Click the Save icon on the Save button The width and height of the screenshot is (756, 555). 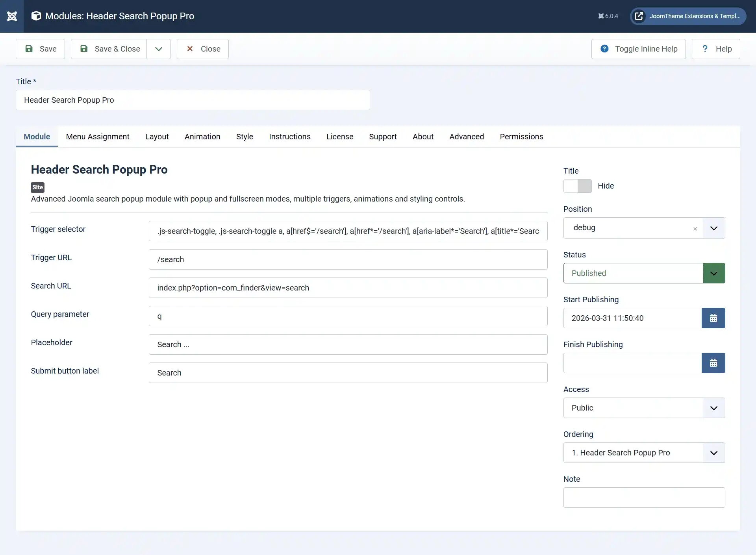point(29,48)
